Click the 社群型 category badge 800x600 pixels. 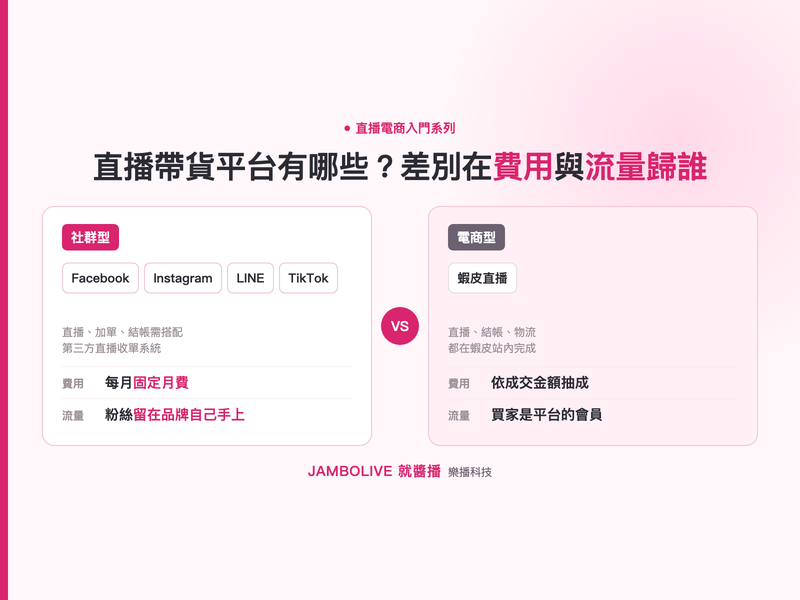(x=90, y=237)
